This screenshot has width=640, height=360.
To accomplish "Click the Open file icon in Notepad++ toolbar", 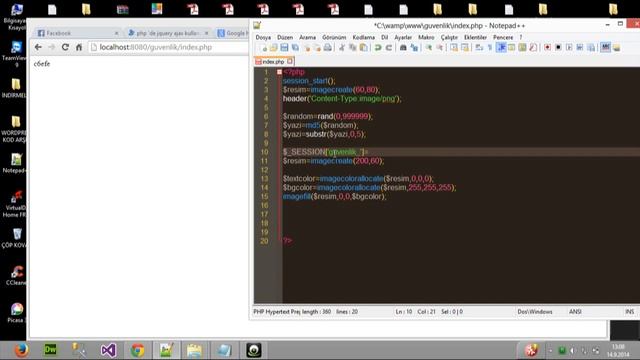I will point(273,48).
